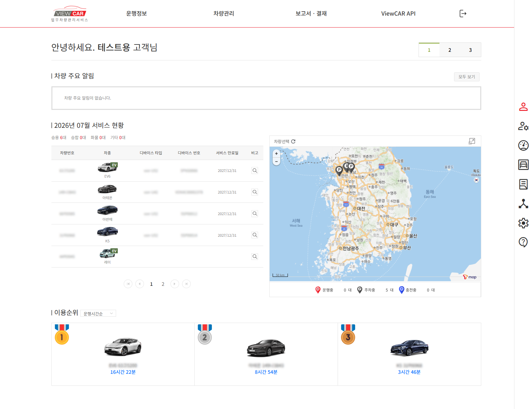The width and height of the screenshot is (532, 409).
Task: Open the user profile sidebar icon
Action: [523, 107]
